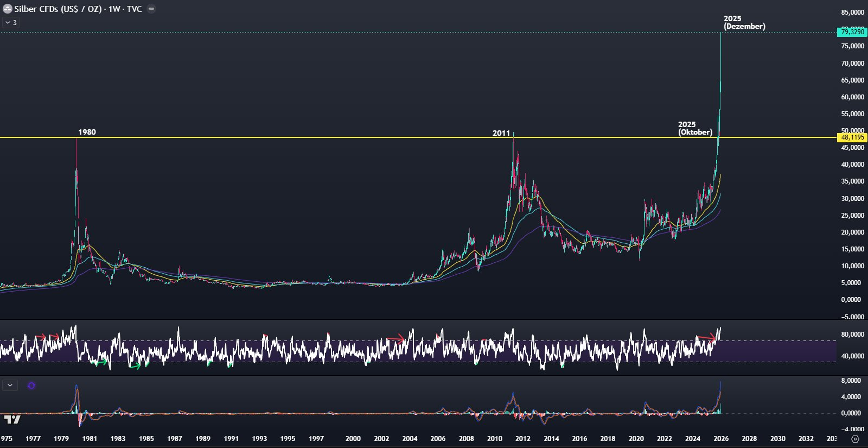Select the "1980" text label on chart

(x=87, y=132)
